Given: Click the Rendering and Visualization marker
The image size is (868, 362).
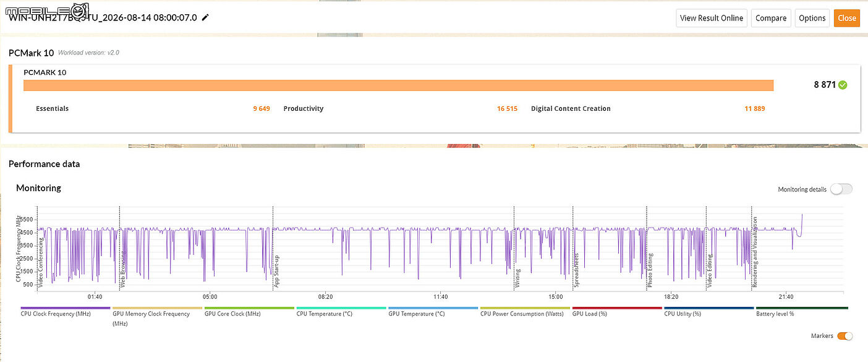Looking at the screenshot, I should [x=755, y=252].
